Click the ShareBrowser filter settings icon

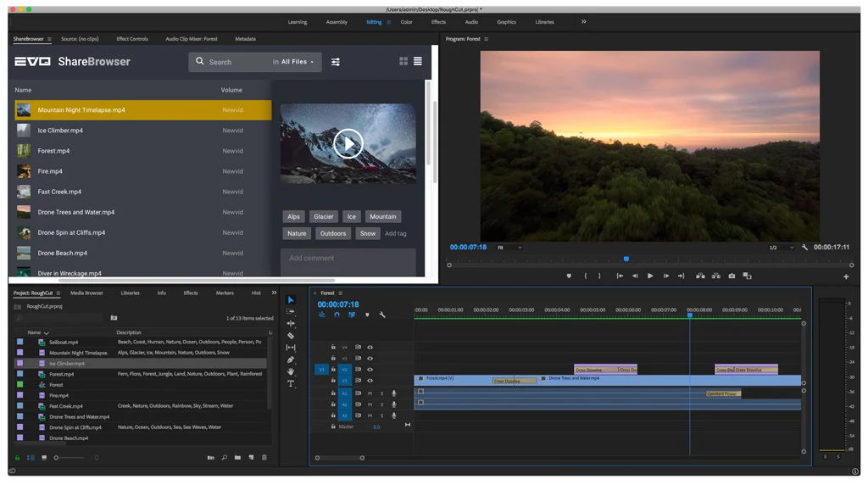(x=336, y=62)
